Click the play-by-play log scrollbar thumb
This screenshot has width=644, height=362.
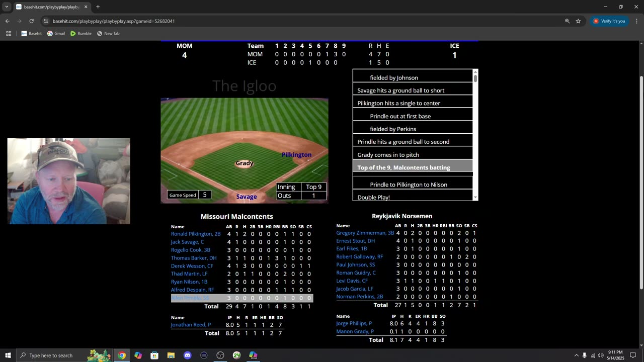tap(475, 78)
